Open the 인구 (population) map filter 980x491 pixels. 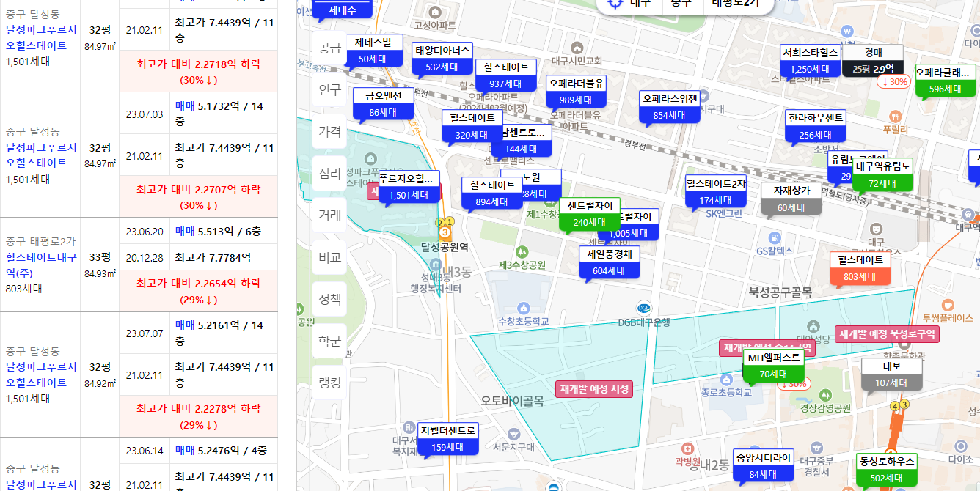click(329, 90)
